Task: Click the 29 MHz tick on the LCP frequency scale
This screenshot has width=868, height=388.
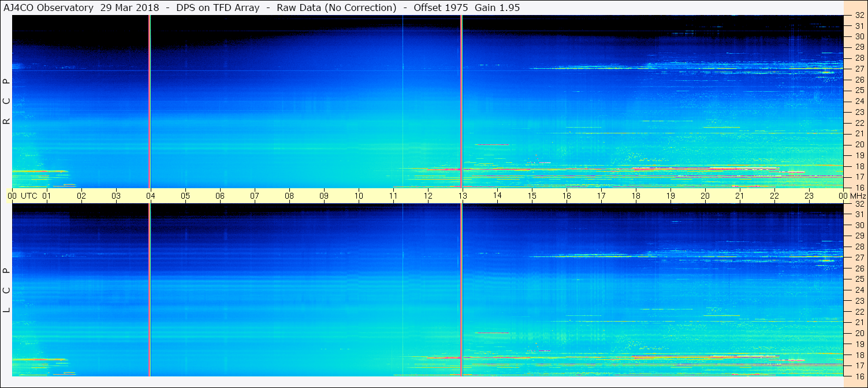Action: pos(859,236)
